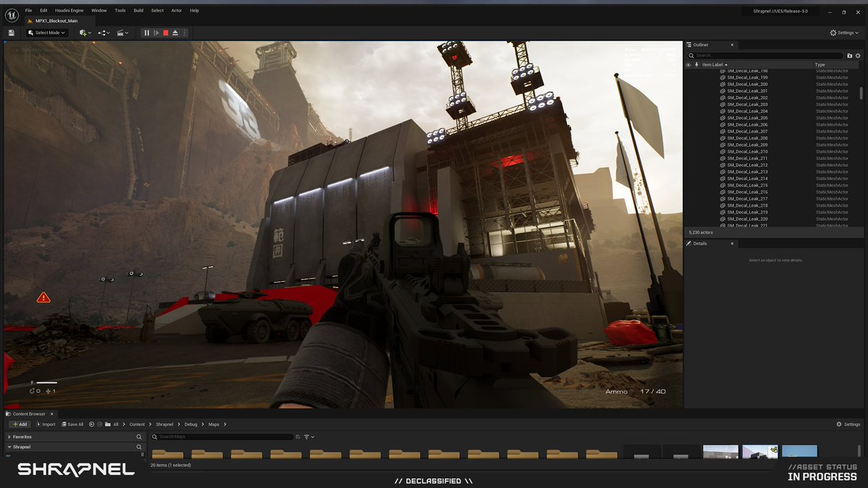Click the Maps breadcrumb

tap(214, 424)
